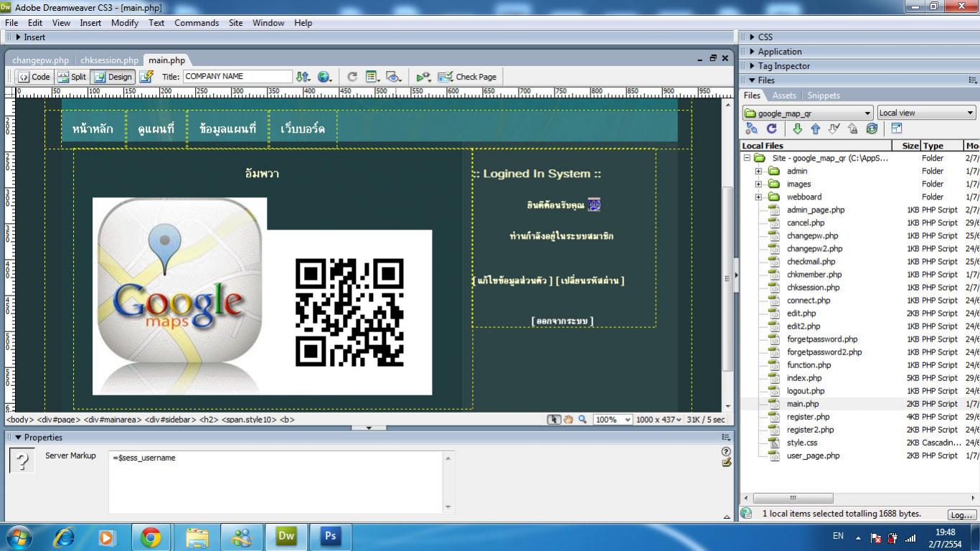Open Preview in Browser globe icon
The height and width of the screenshot is (551, 980).
pos(325,77)
